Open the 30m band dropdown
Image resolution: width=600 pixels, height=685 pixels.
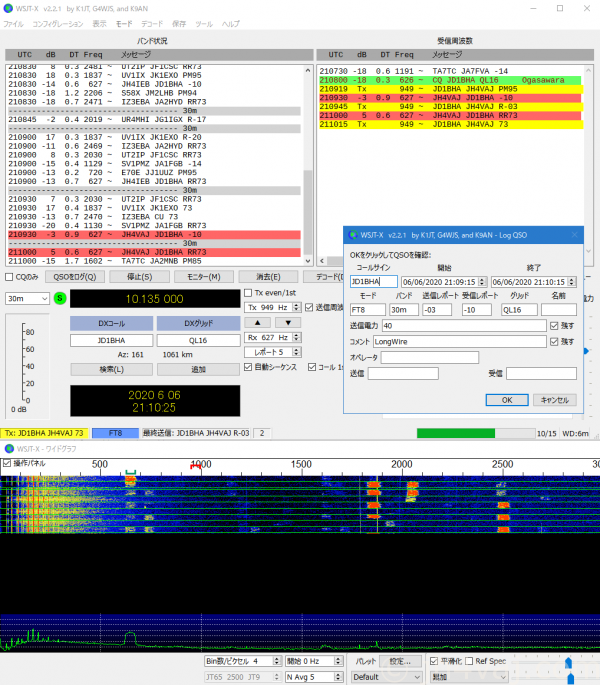tap(28, 298)
